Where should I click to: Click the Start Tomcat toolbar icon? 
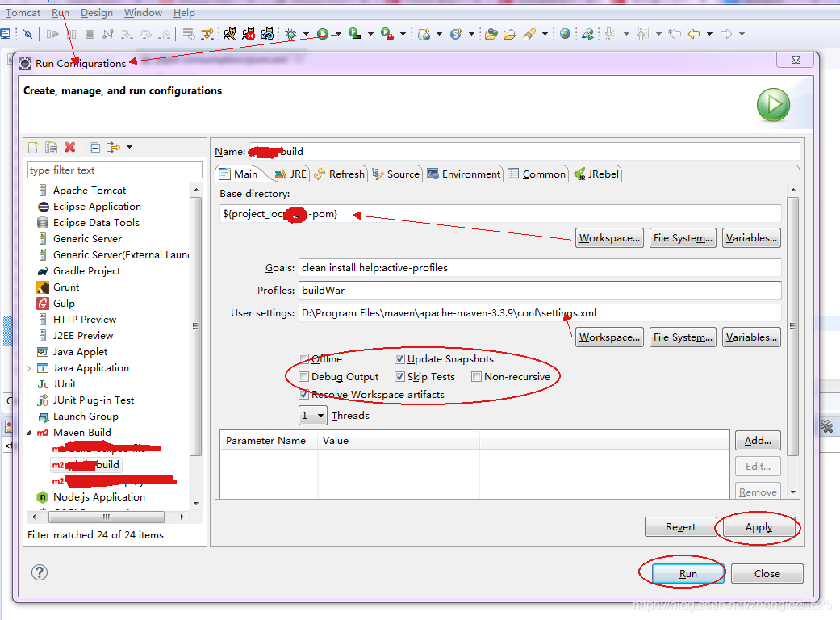pyautogui.click(x=230, y=34)
